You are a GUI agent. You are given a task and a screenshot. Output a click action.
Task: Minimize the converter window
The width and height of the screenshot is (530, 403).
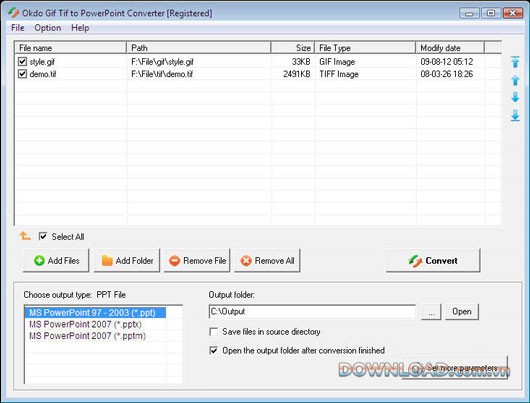pyautogui.click(x=469, y=13)
